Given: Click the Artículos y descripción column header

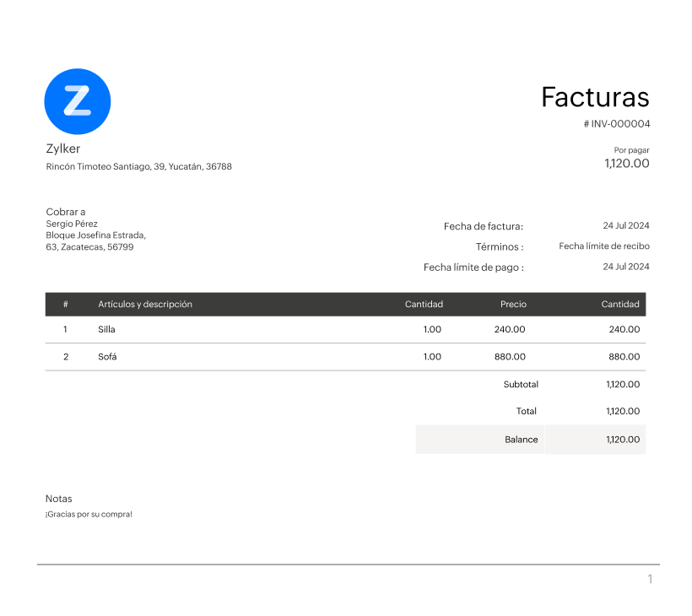Looking at the screenshot, I should (145, 305).
